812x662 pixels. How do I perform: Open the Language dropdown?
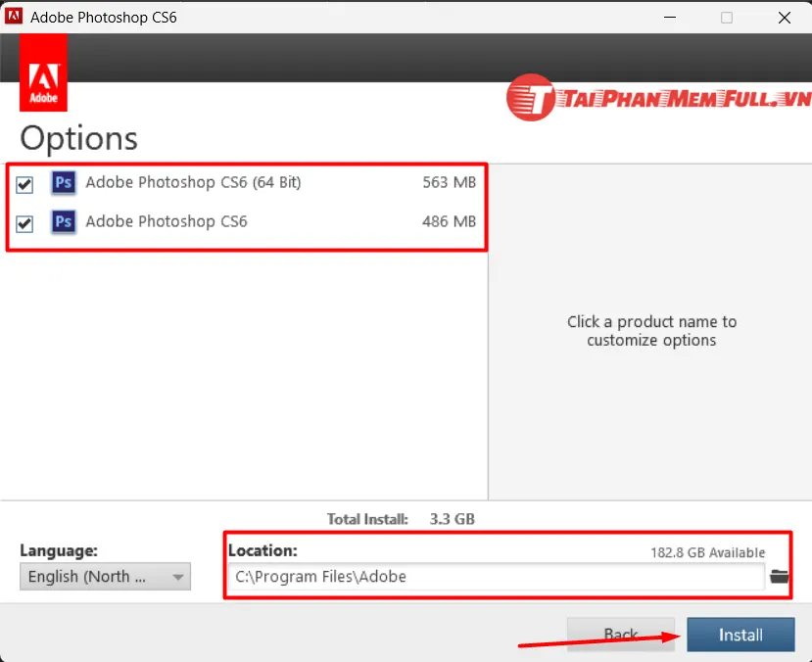point(105,577)
